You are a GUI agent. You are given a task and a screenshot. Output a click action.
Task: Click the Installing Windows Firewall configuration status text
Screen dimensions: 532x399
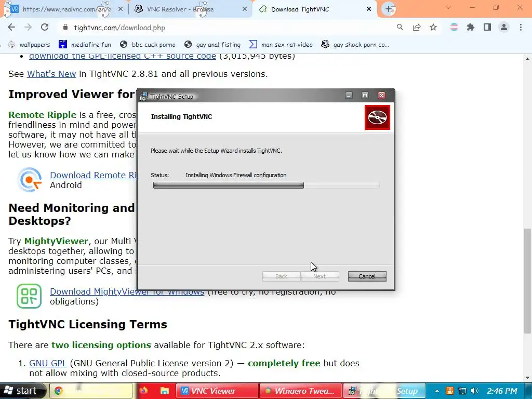(x=236, y=175)
